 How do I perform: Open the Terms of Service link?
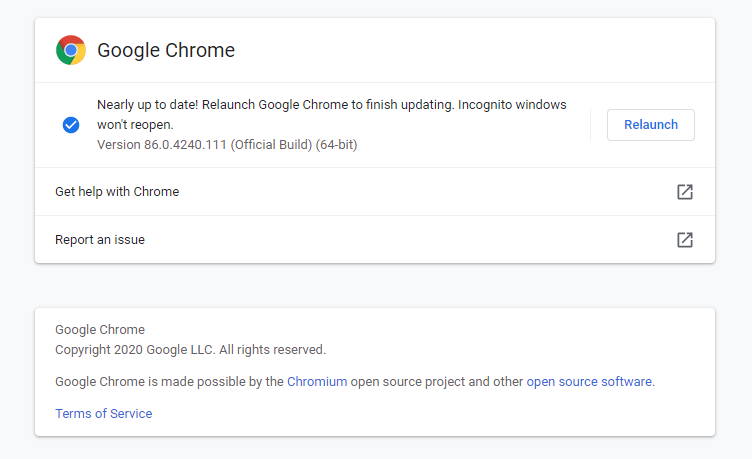pos(104,413)
